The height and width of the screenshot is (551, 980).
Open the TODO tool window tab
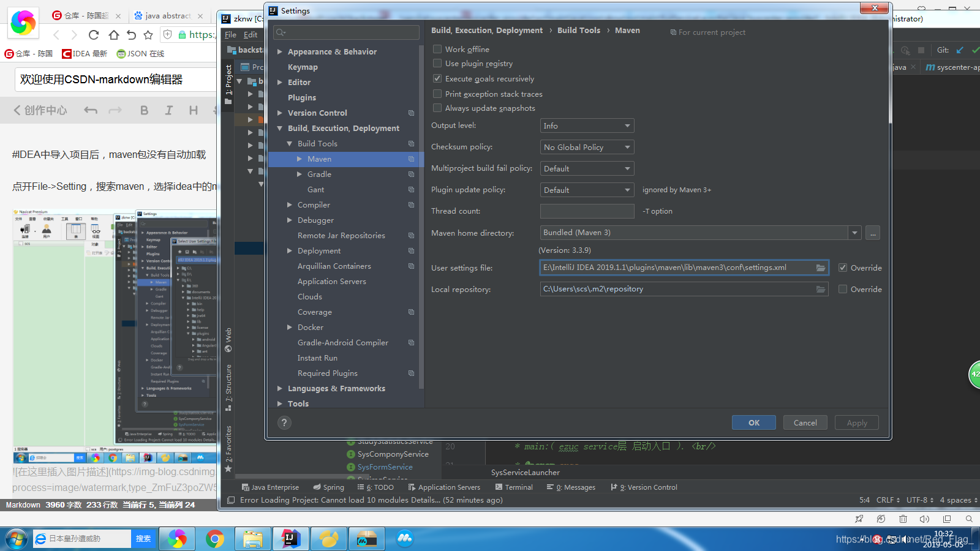tap(375, 487)
